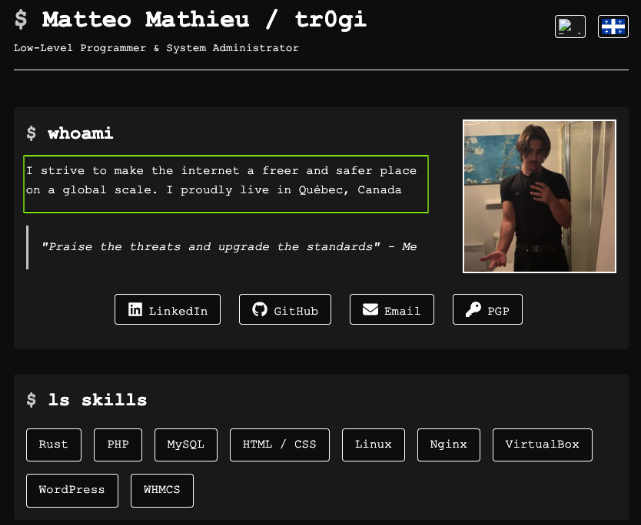Select the Linux skill tag

[373, 445]
